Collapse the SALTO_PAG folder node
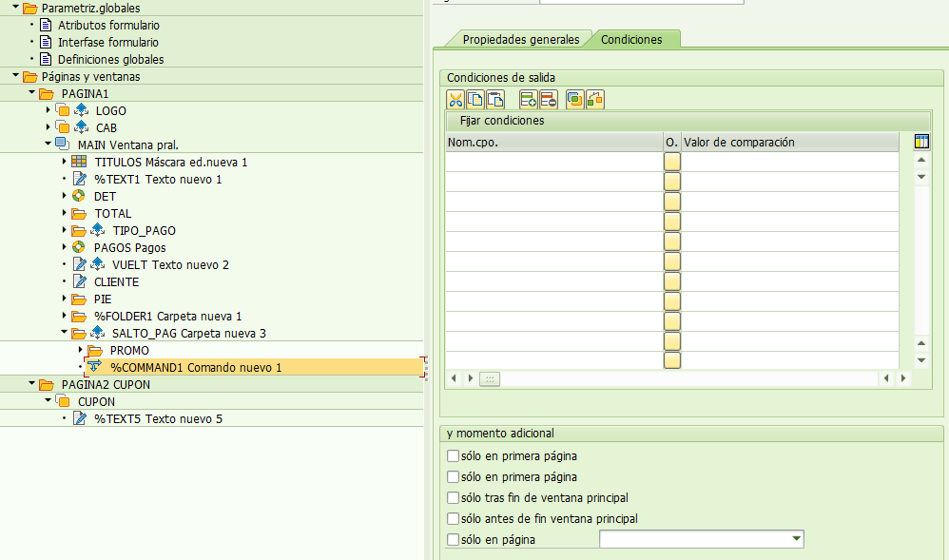 coord(64,332)
